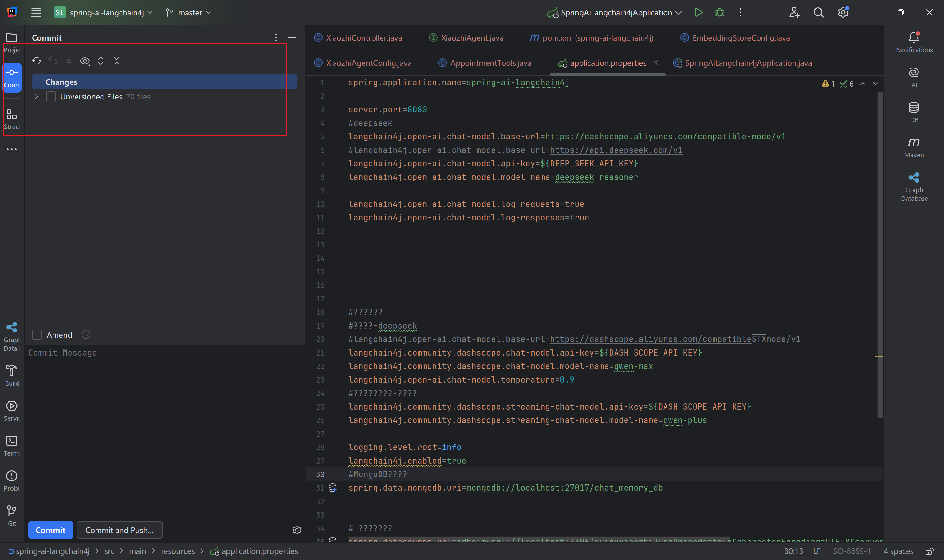The width and height of the screenshot is (944, 560).
Task: Switch to the XiaozhiAgent.java tab
Action: pos(472,38)
